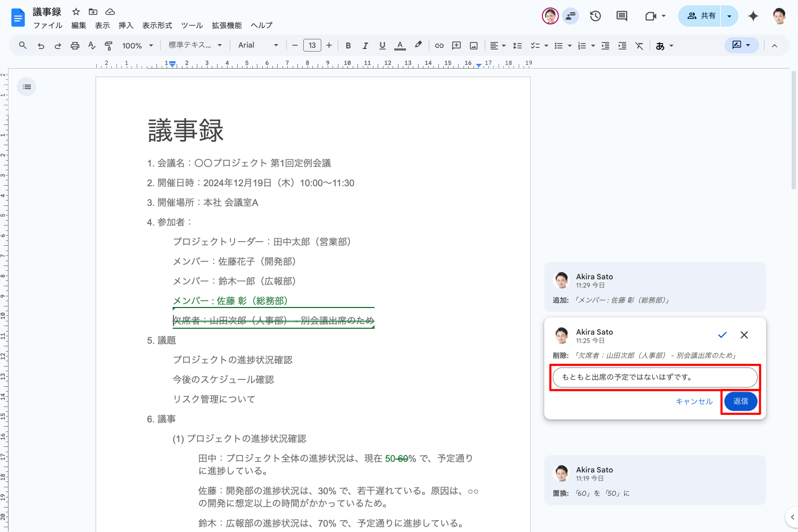Click the 返信 reply button

[741, 401]
